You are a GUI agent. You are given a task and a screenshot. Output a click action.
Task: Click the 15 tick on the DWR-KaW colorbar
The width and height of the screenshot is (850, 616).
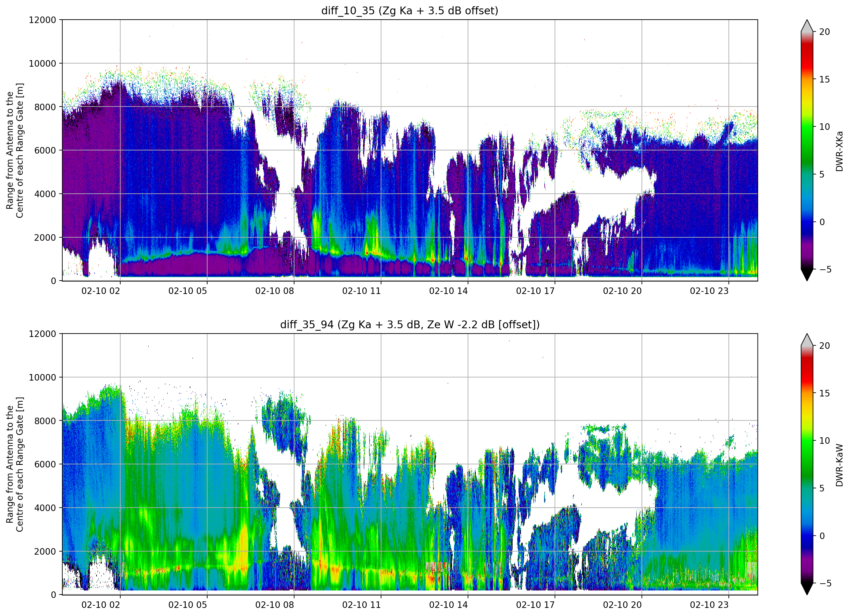click(824, 393)
